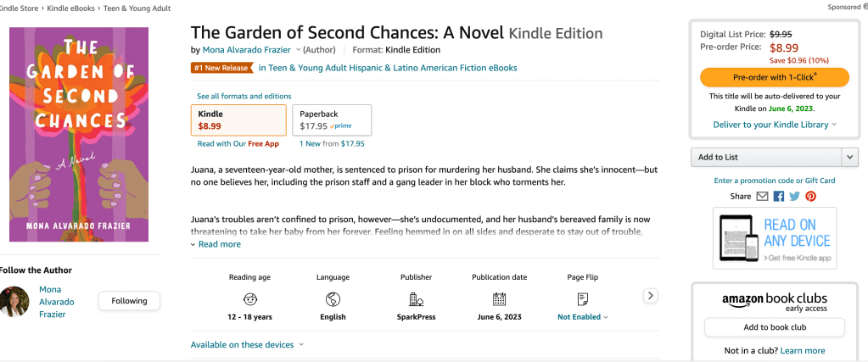
Task: Select the Kindle $8.99 format
Action: click(x=239, y=120)
